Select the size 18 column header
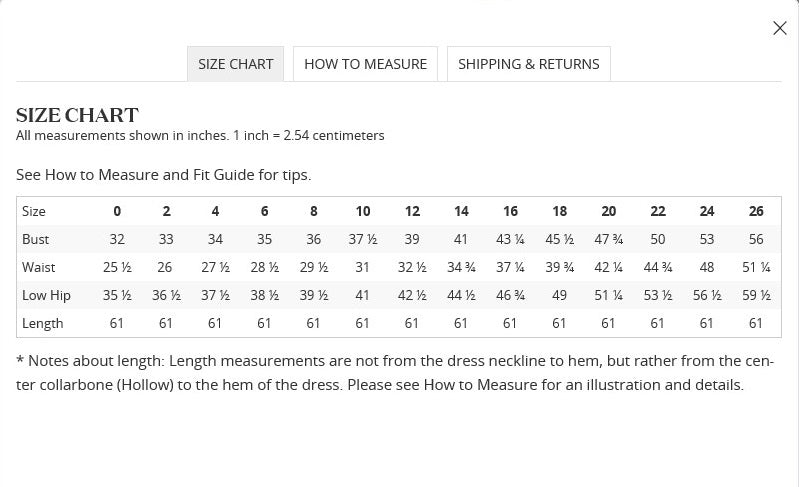 tap(559, 211)
